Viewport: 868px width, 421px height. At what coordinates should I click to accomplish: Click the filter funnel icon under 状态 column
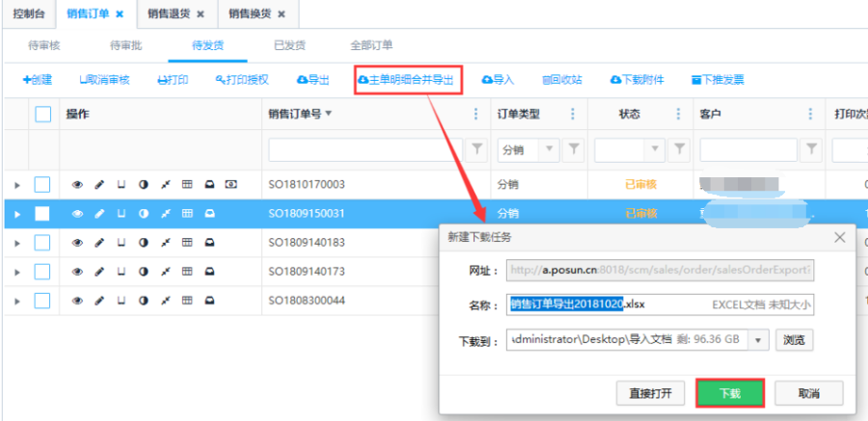(679, 149)
